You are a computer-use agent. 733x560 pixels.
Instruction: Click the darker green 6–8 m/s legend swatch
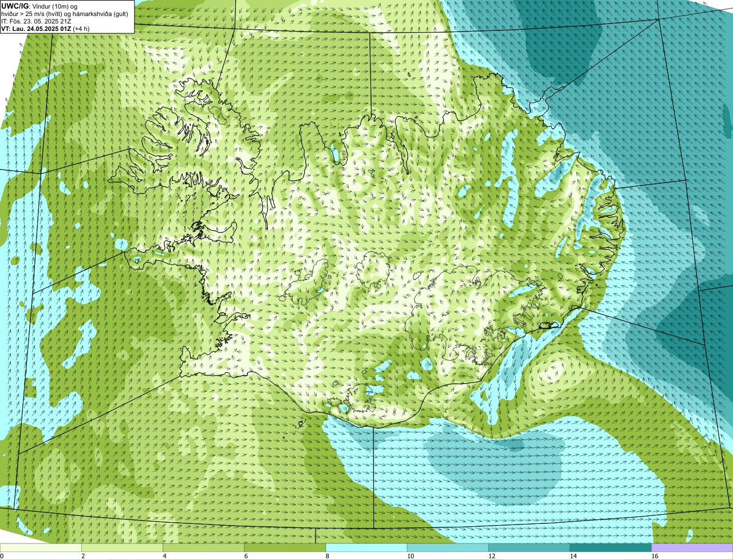pos(285,547)
